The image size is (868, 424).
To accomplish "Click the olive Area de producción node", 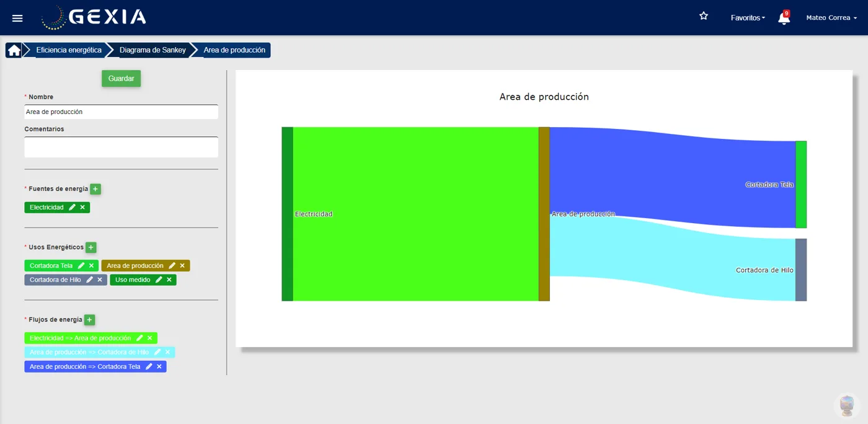I will coord(544,214).
